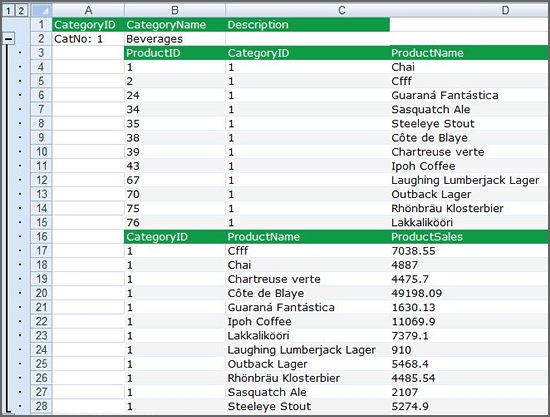The image size is (550, 417).
Task: Select row 16 header
Action: pyautogui.click(x=41, y=236)
